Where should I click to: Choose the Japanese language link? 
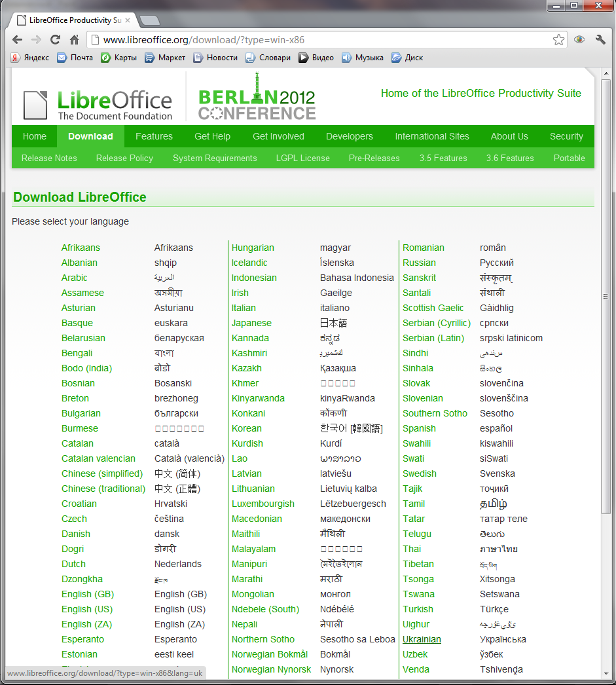pyautogui.click(x=251, y=323)
